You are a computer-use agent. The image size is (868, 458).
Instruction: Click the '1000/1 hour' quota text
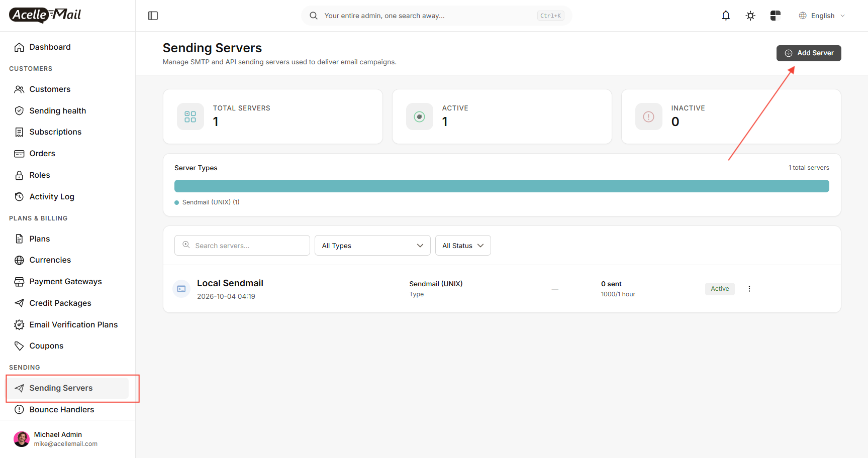point(618,294)
